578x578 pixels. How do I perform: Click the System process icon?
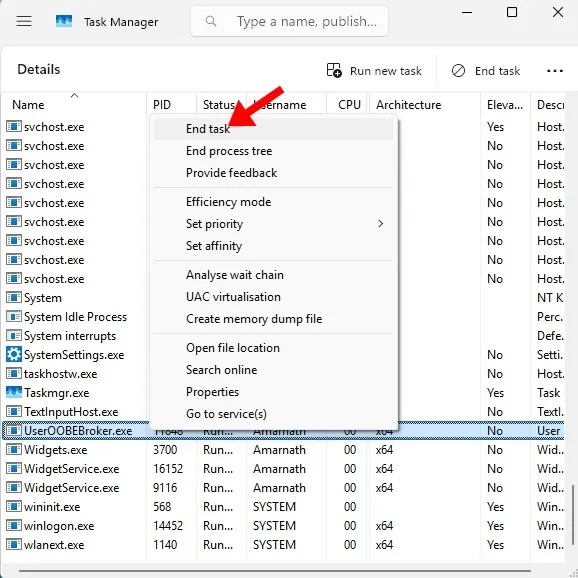coord(14,297)
